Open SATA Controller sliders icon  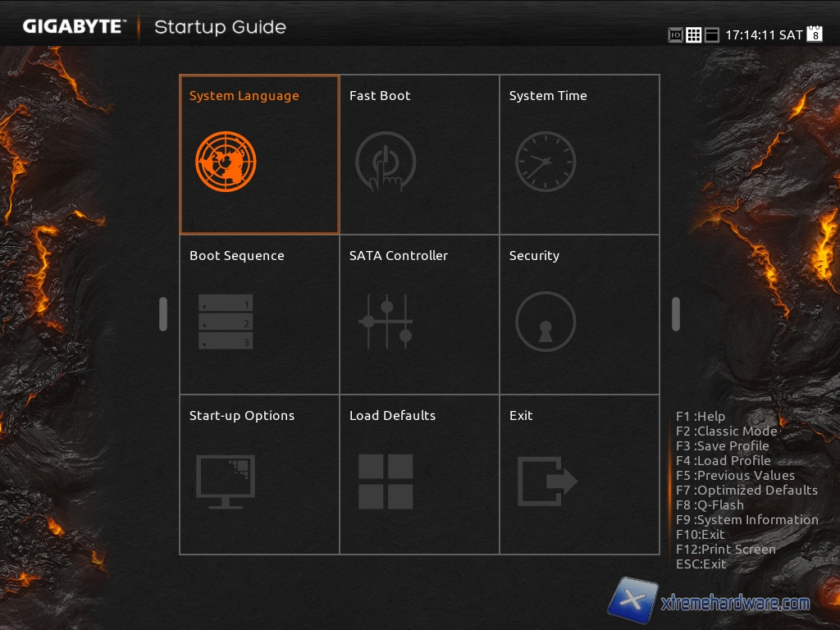coord(386,322)
